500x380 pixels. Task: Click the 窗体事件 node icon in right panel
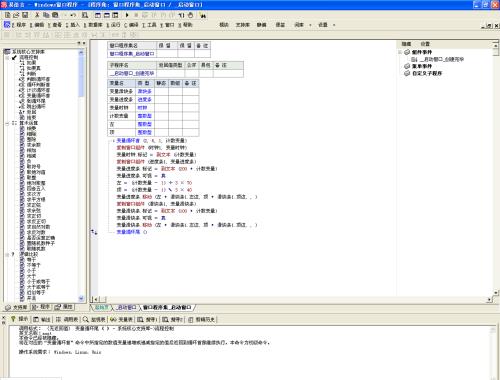(x=407, y=52)
